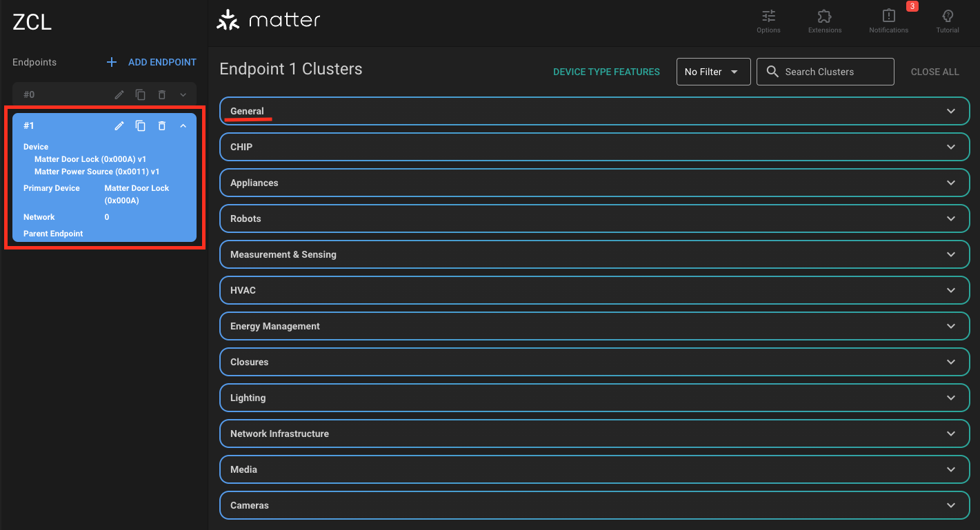This screenshot has width=980, height=530.
Task: Expand endpoint #0 card with the chevron
Action: click(183, 94)
